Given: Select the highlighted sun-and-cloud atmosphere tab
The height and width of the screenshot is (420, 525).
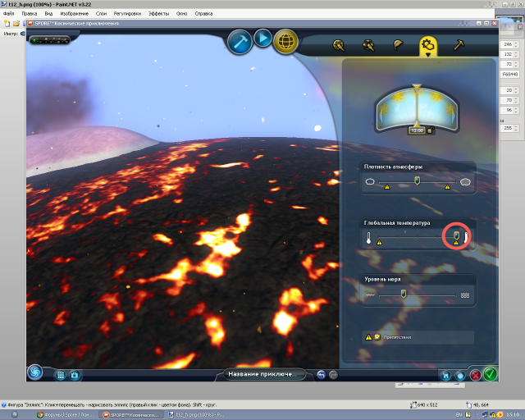Looking at the screenshot, I should tap(428, 46).
